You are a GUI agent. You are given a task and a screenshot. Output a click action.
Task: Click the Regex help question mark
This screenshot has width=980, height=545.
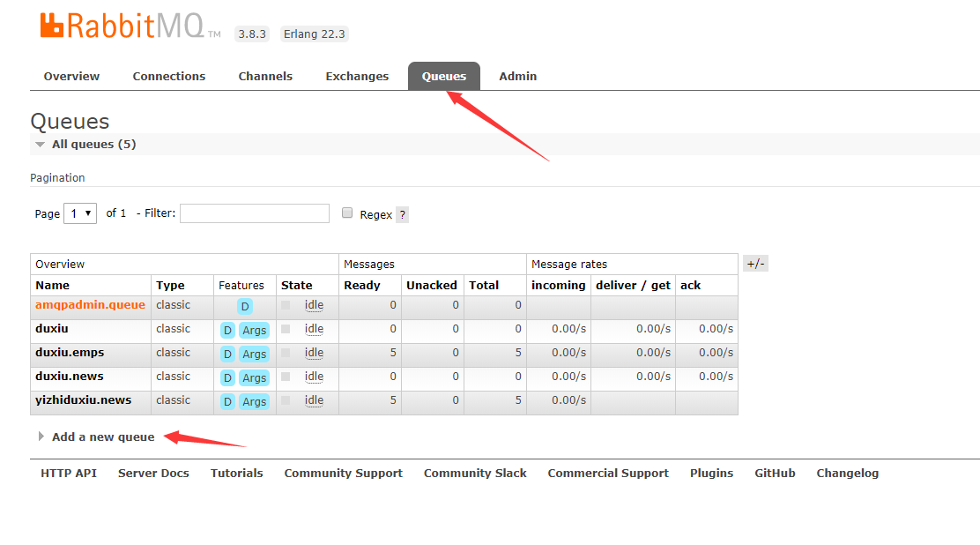[x=402, y=214]
